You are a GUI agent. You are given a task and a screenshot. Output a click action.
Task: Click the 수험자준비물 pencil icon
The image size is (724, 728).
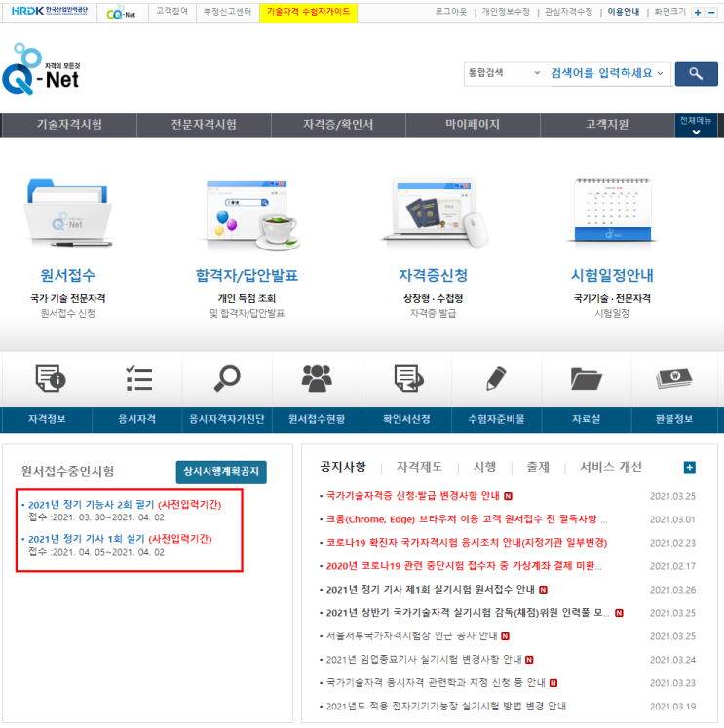pyautogui.click(x=496, y=378)
